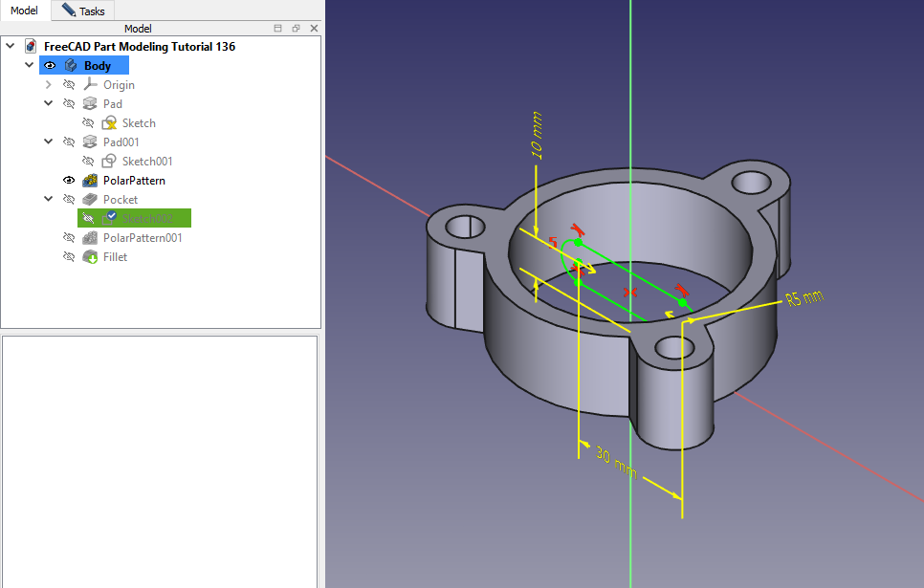Screen dimensions: 924x588
Task: Click the Pocket feature icon
Action: (90, 200)
